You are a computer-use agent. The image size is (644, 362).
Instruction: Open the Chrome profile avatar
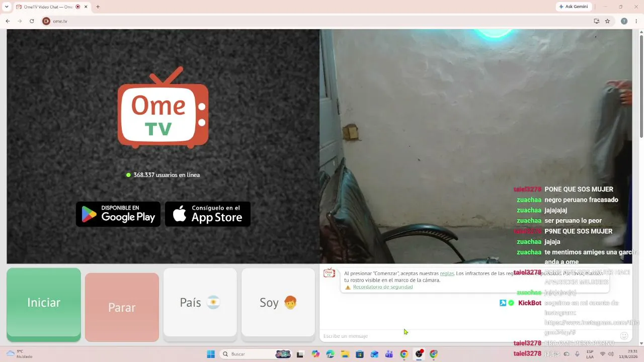click(x=624, y=21)
